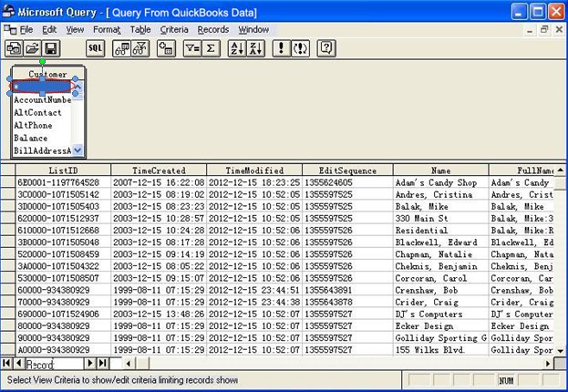Click vertical scrollbar up arrow of results grid
Screen dimensions: 568x392
pos(561,170)
